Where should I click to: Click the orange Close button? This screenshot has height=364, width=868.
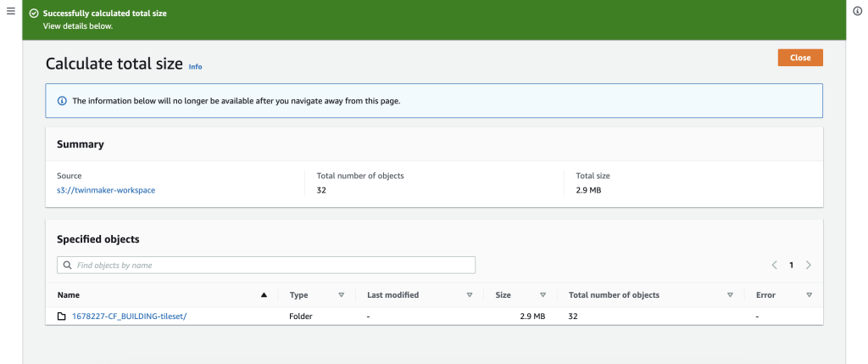point(800,58)
